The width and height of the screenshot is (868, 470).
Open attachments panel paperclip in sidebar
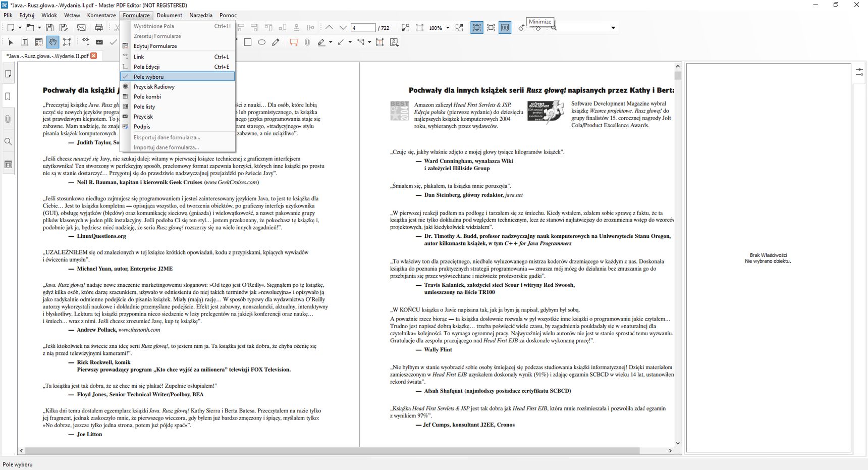click(x=8, y=119)
